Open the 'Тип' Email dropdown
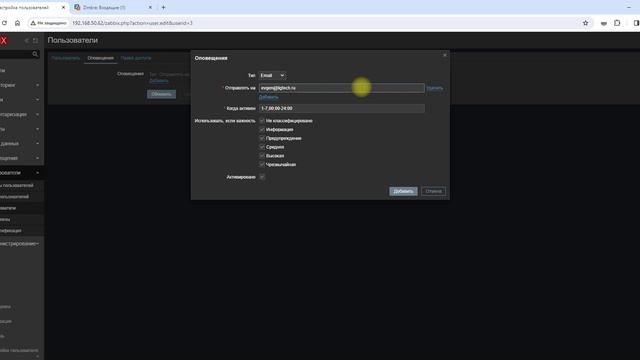Image resolution: width=640 pixels, height=360 pixels. [x=272, y=76]
